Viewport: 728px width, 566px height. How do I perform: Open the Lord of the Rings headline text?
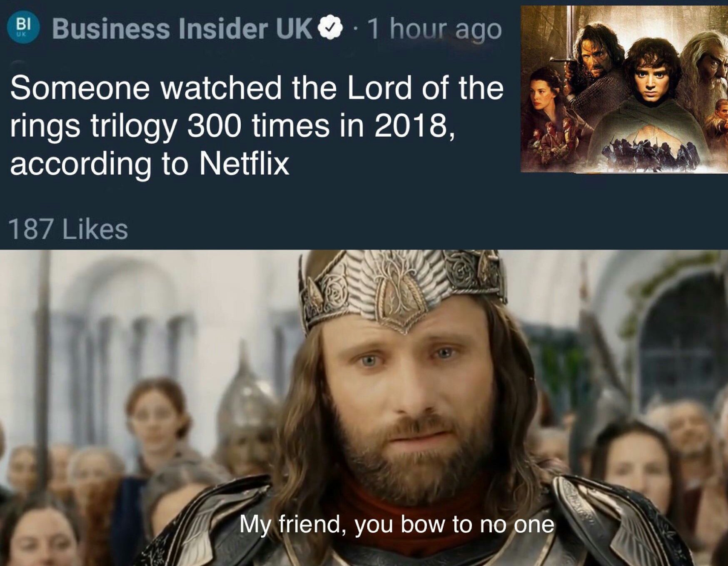coord(257,126)
